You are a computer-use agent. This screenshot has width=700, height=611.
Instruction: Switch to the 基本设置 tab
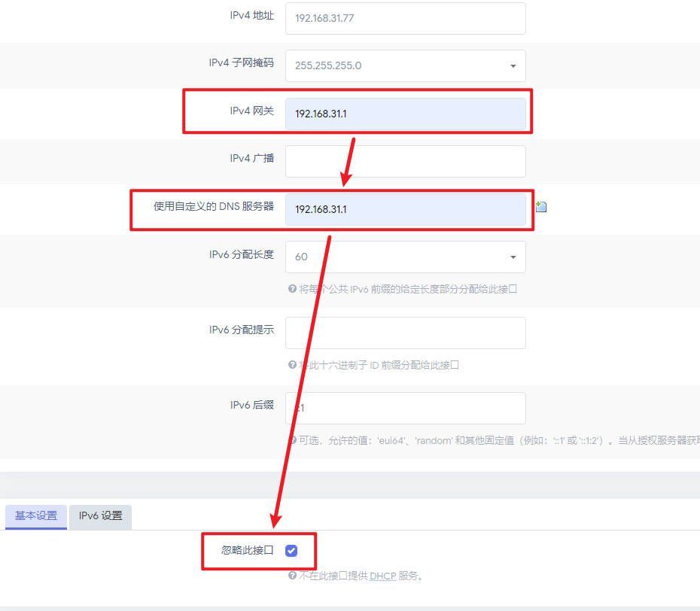pos(36,516)
